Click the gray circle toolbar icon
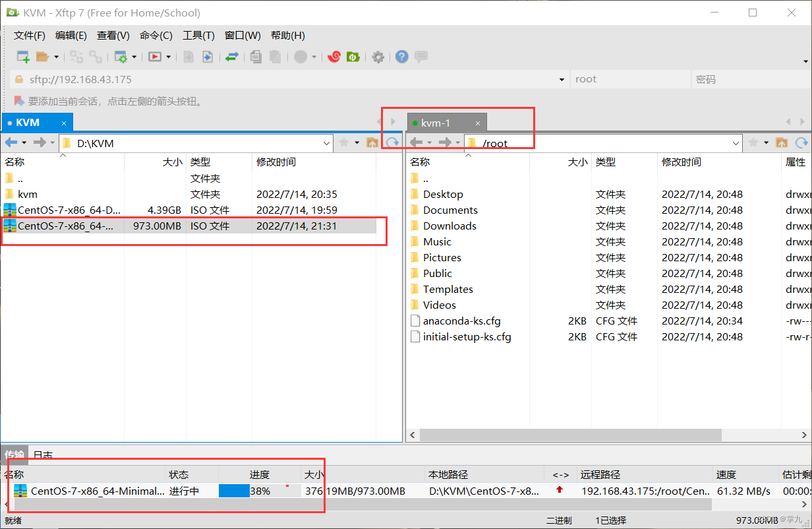Image resolution: width=812 pixels, height=529 pixels. coord(301,57)
